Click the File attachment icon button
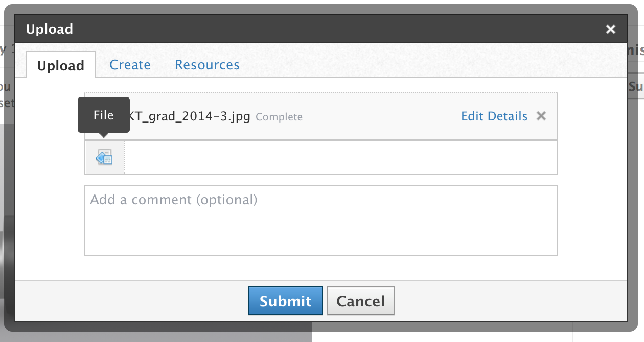644x342 pixels. point(104,157)
